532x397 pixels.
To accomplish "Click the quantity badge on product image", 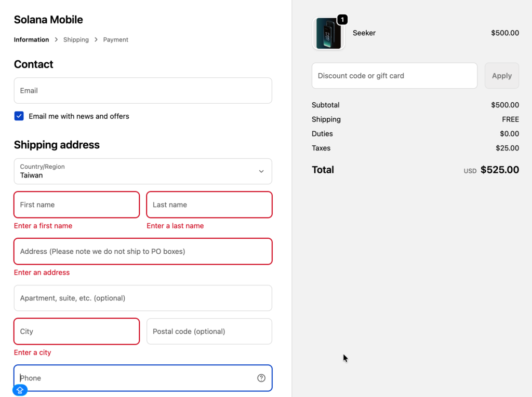I will [x=342, y=20].
